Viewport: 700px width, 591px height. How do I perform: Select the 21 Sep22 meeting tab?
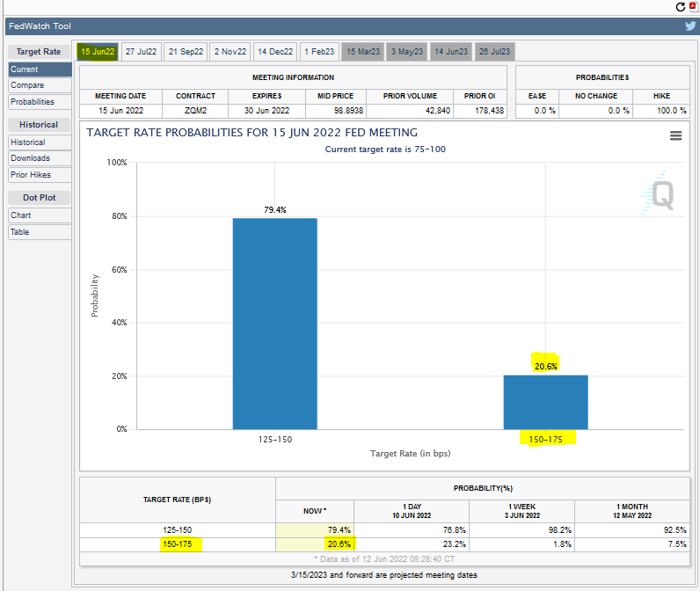(186, 52)
